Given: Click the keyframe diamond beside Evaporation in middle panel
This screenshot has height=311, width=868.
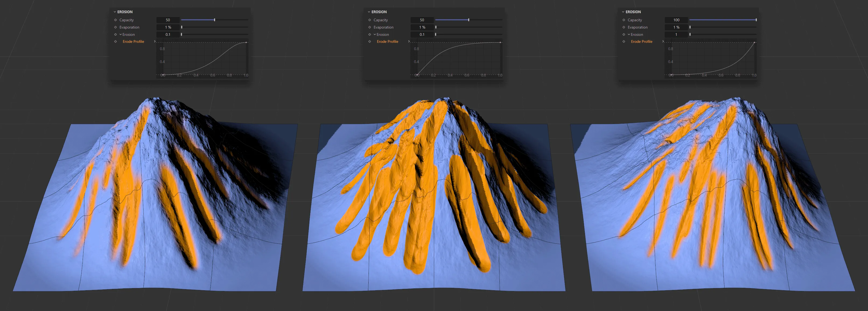Looking at the screenshot, I should pyautogui.click(x=369, y=27).
